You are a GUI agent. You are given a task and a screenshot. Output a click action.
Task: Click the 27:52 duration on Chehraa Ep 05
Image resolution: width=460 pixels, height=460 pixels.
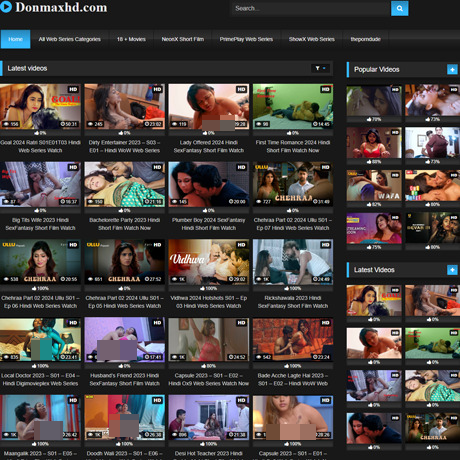(153, 279)
